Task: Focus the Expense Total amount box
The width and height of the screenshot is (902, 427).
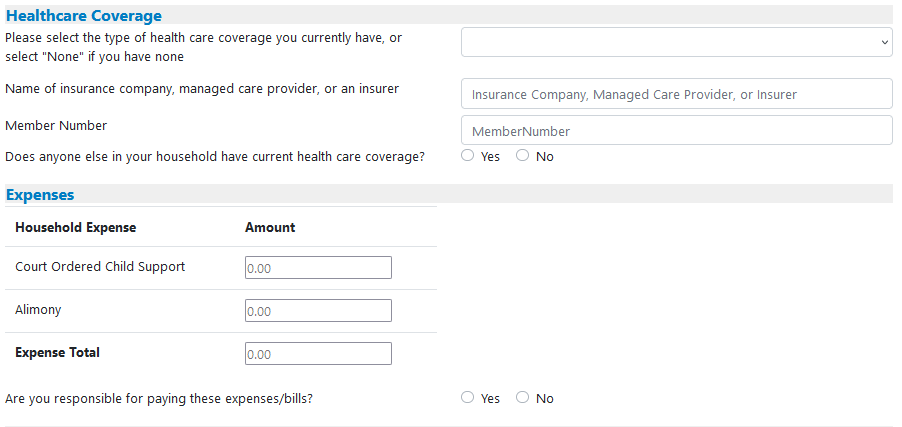Action: click(318, 354)
